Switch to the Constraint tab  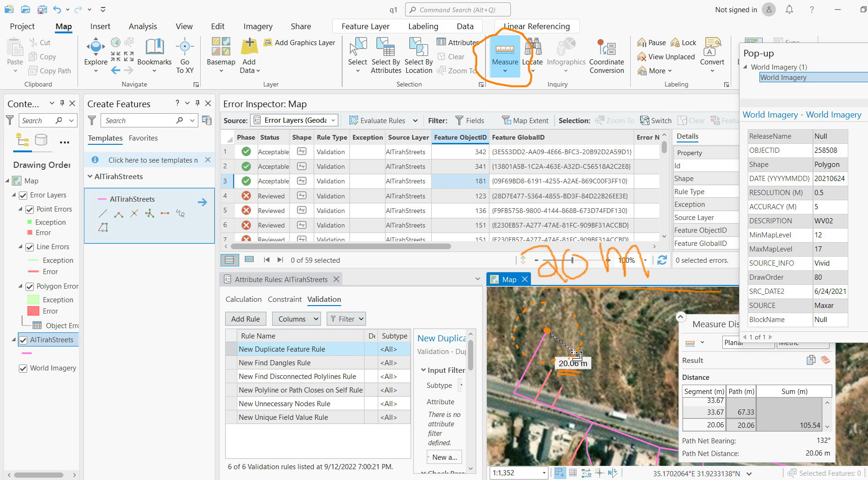point(284,299)
